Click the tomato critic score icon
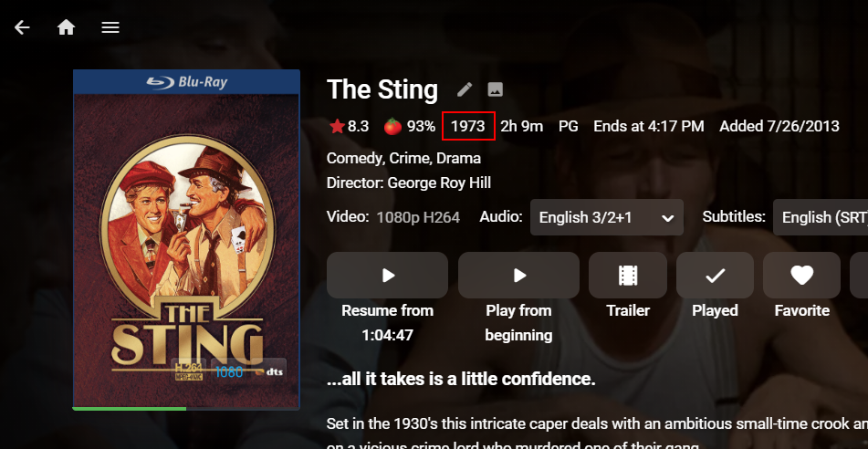Screen dimensions: 868x449 [392, 126]
